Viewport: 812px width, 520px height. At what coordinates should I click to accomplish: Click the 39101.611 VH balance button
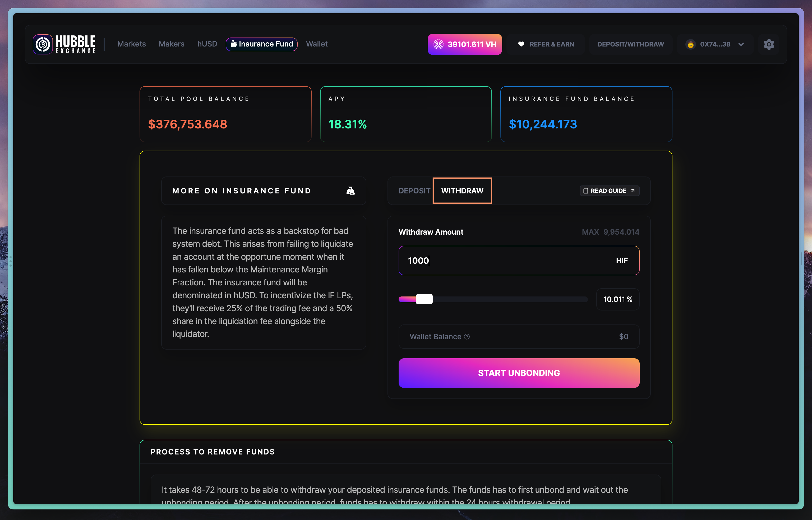pyautogui.click(x=464, y=44)
